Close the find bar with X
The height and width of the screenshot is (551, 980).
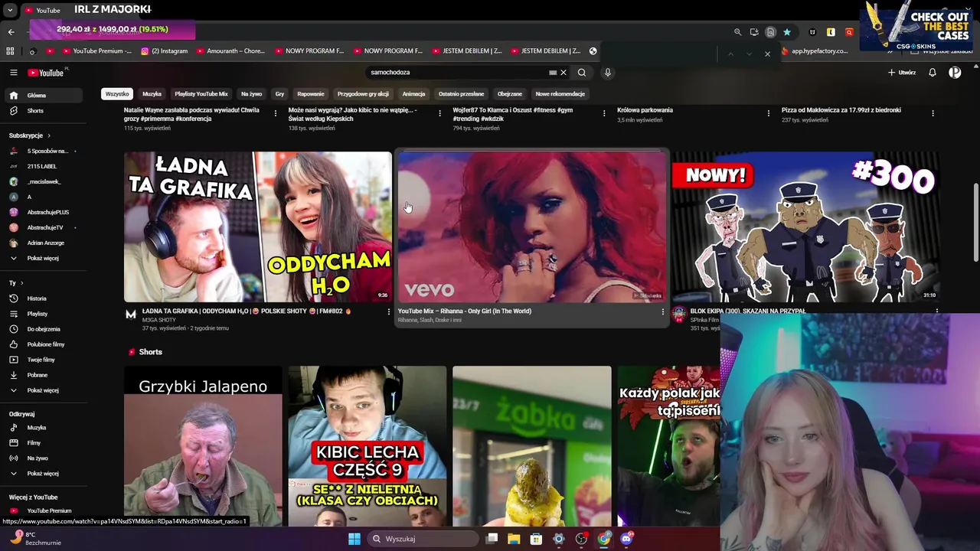point(767,54)
